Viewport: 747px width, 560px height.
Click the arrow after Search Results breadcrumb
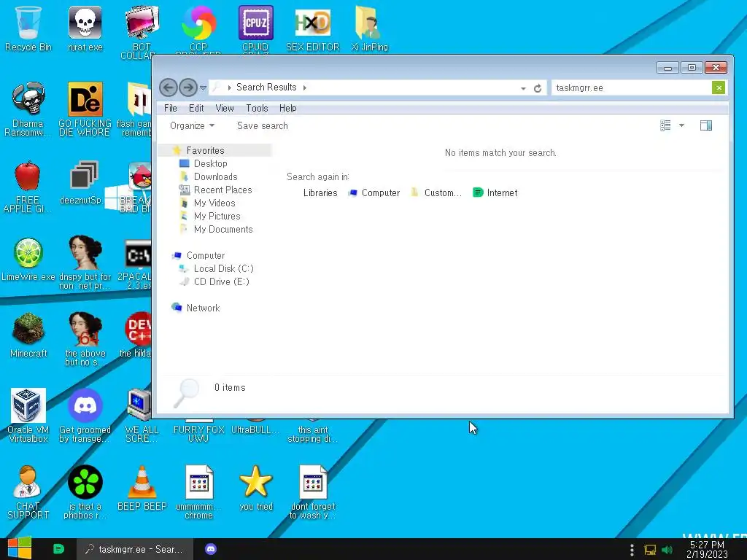coord(305,87)
